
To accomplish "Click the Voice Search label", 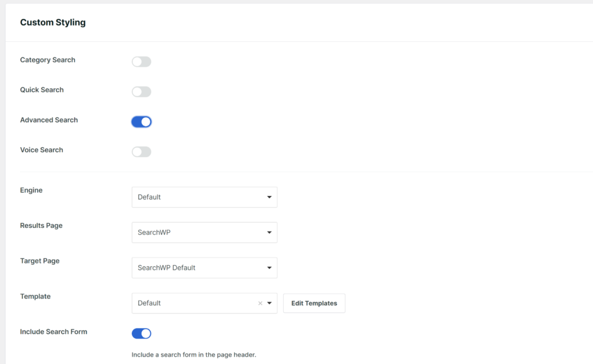I will click(41, 150).
